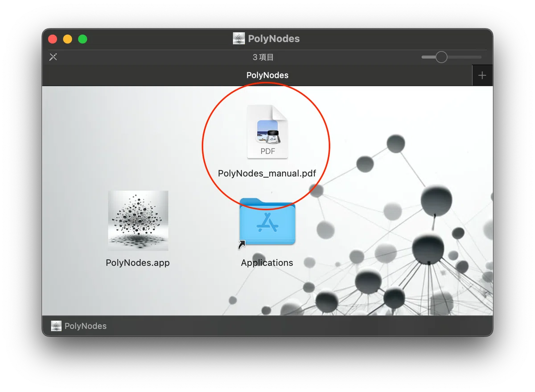Close the PolyNodes window with the red button

[53, 39]
